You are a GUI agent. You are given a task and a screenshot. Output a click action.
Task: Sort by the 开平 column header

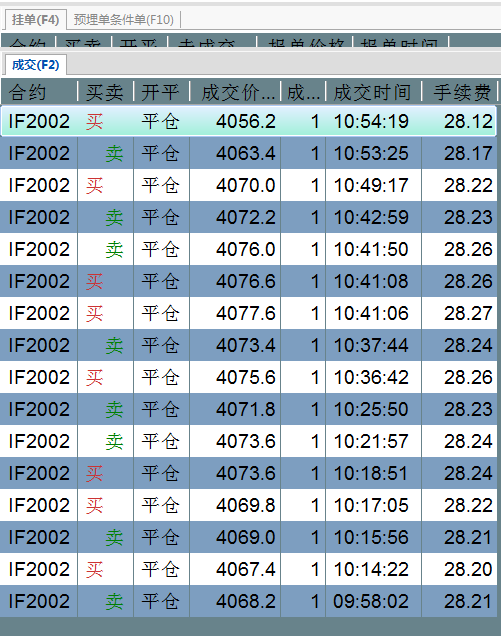point(161,92)
